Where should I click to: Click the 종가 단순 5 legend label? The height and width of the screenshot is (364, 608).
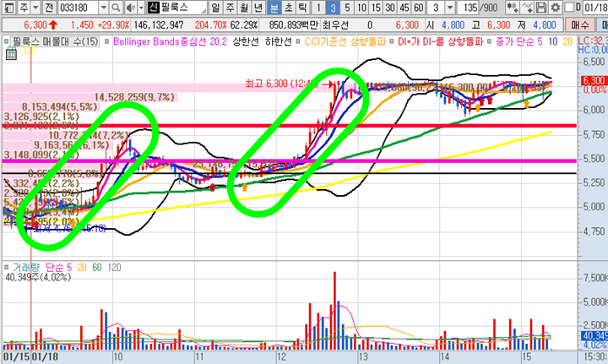point(519,41)
